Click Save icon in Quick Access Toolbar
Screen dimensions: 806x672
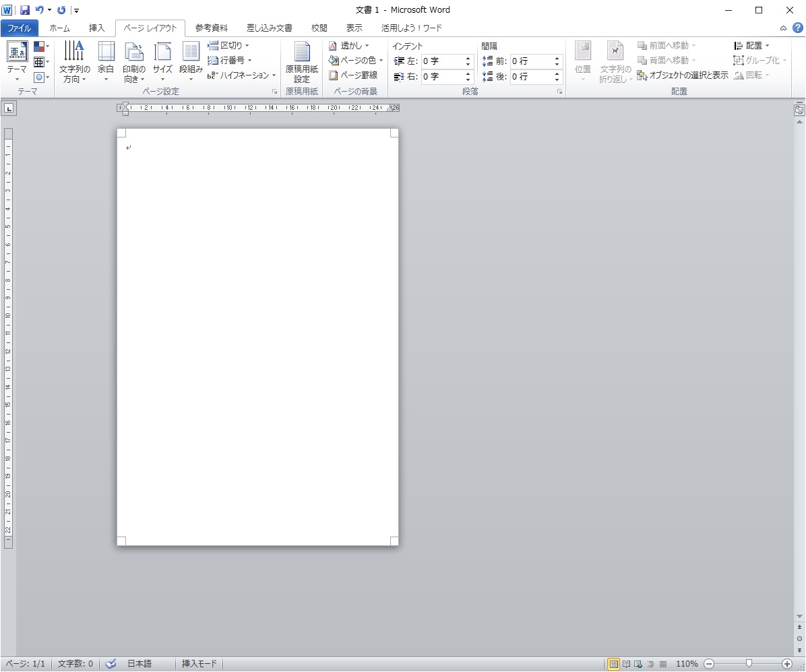(x=25, y=9)
